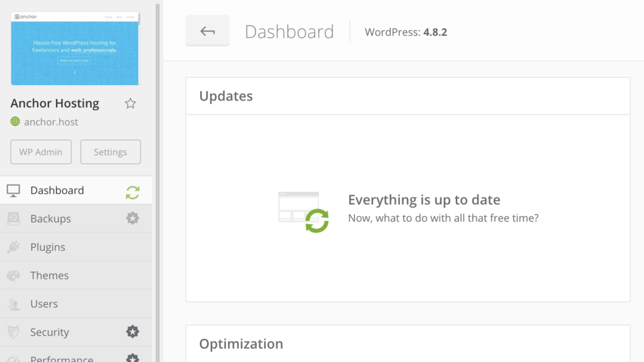Viewport: 644px width, 362px height.
Task: Click the back arrow button
Action: [x=208, y=31]
